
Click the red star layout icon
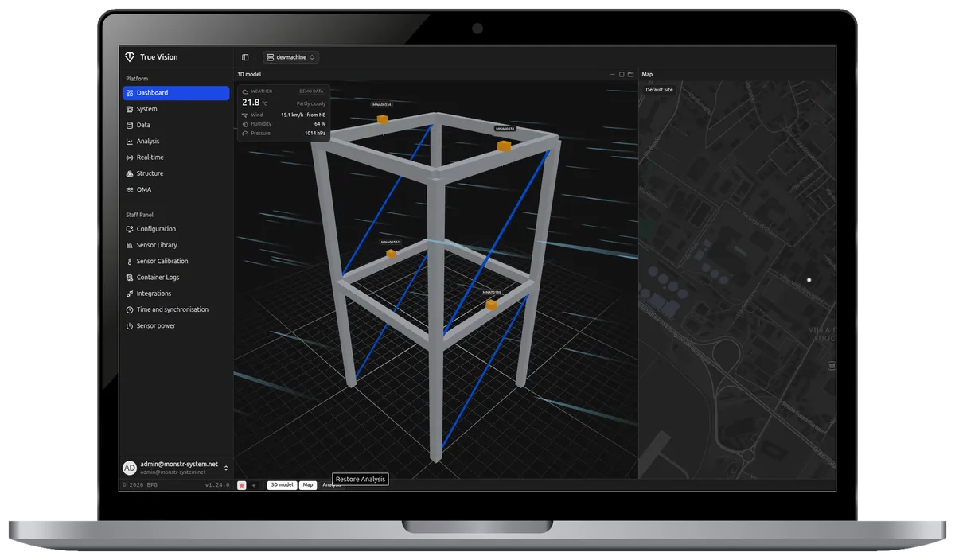click(242, 485)
